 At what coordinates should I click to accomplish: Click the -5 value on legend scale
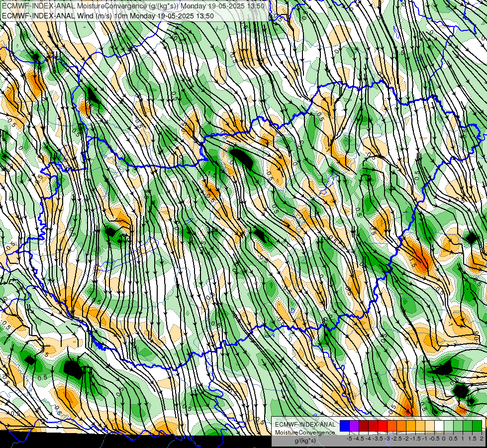coord(349,439)
